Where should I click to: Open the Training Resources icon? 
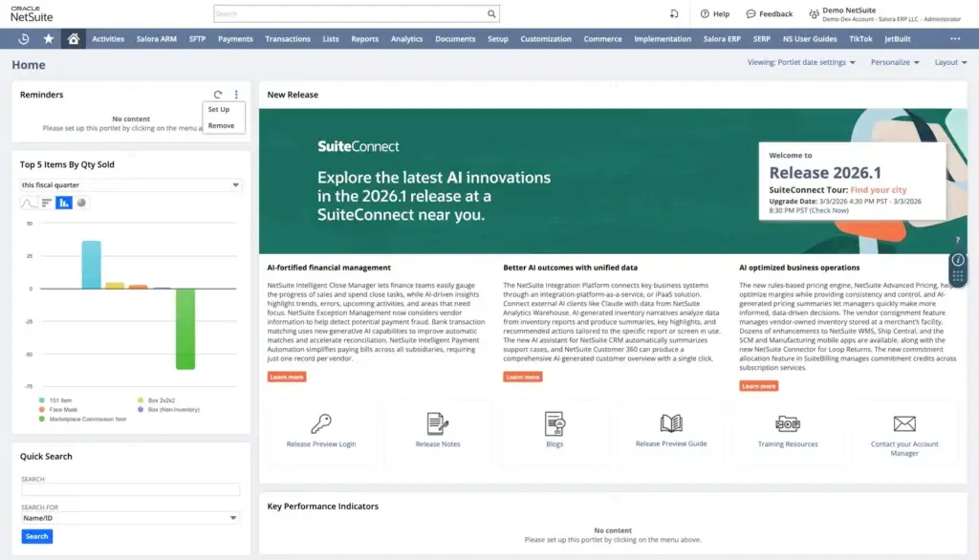pyautogui.click(x=788, y=423)
